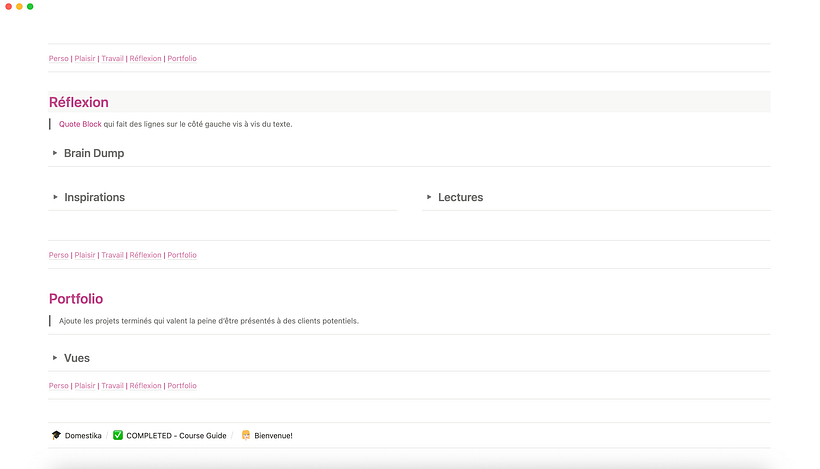
Task: Click the green checkmark icon beside COMPLETED
Action: point(118,436)
